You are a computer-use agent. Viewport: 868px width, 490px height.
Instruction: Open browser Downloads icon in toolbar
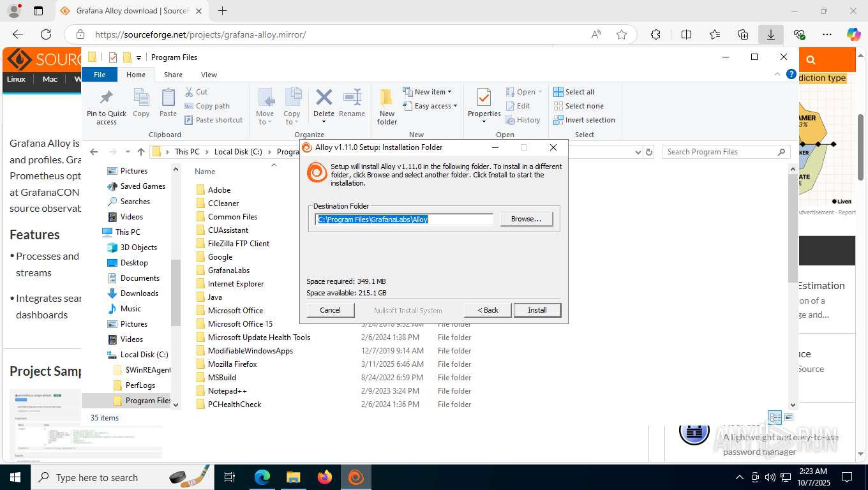[x=771, y=34]
